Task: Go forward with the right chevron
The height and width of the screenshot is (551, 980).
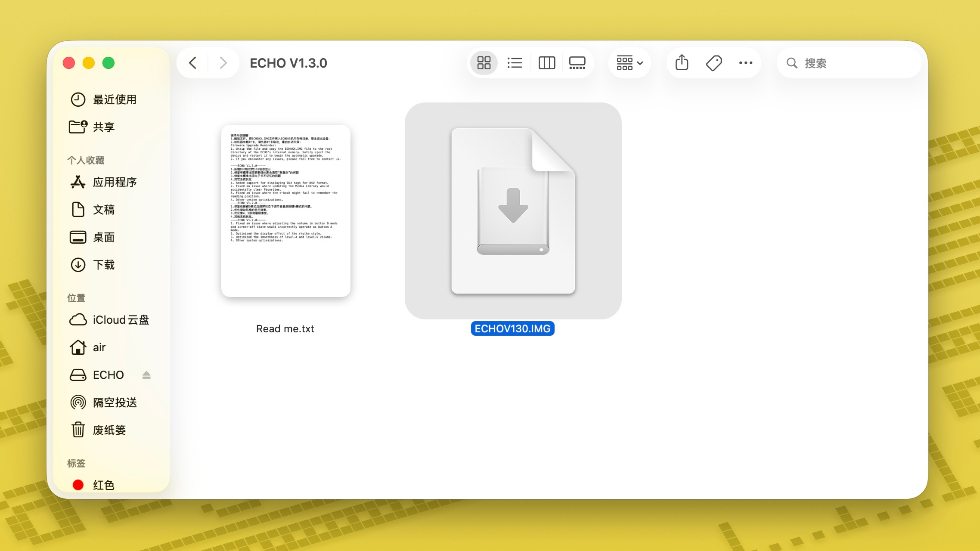Action: (x=223, y=63)
